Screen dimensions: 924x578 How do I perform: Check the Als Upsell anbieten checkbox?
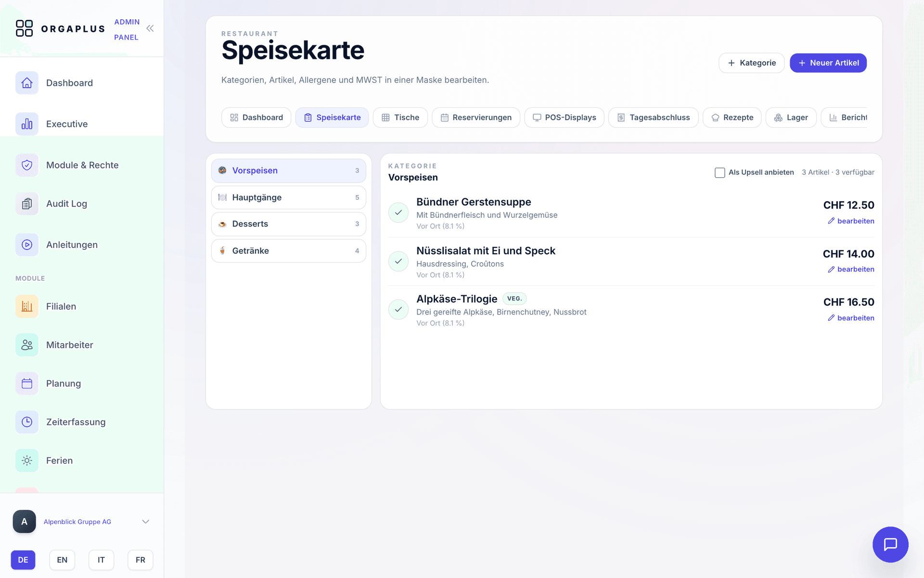pos(720,172)
